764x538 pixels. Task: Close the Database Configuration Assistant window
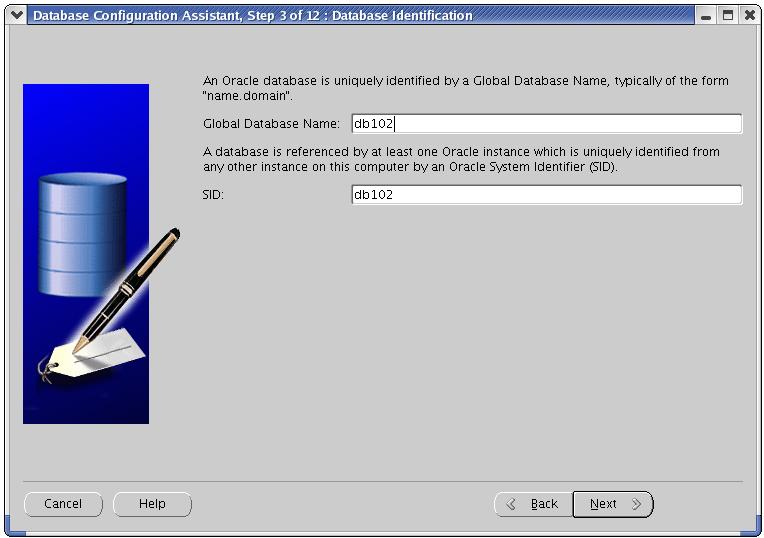[749, 16]
